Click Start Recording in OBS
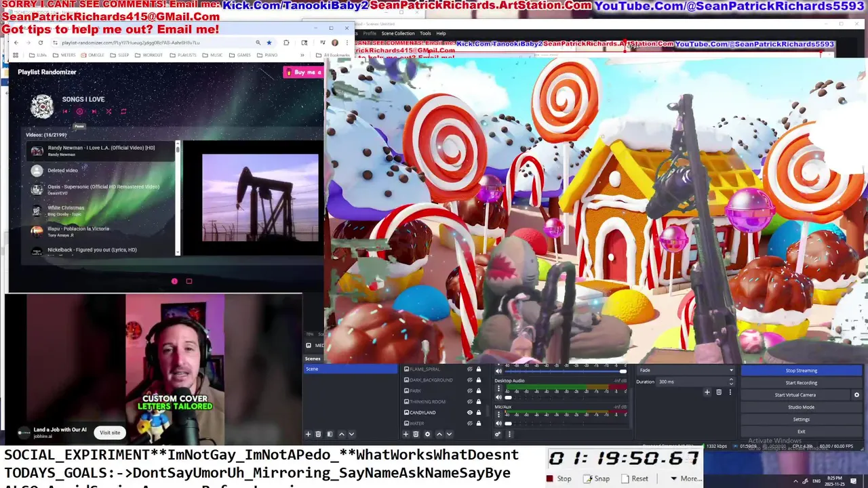The image size is (868, 488). [x=801, y=383]
